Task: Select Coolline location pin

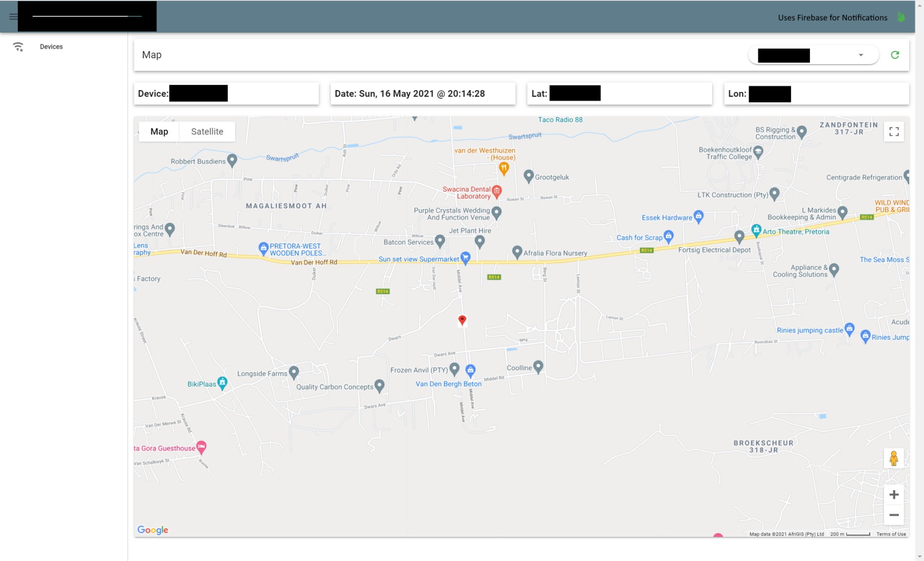Action: [x=538, y=367]
